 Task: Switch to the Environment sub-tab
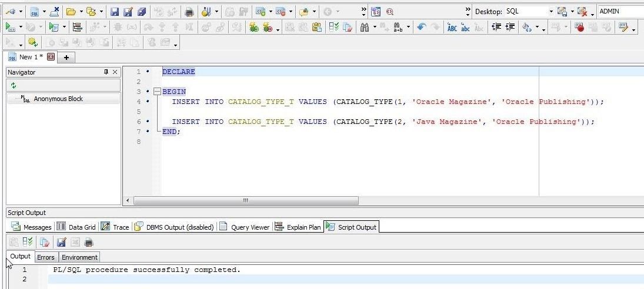(x=79, y=257)
